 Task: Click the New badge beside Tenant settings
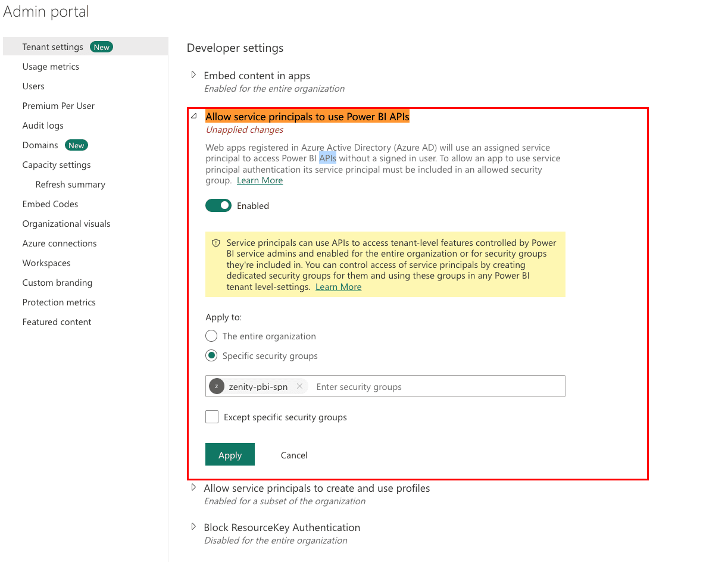pos(101,47)
